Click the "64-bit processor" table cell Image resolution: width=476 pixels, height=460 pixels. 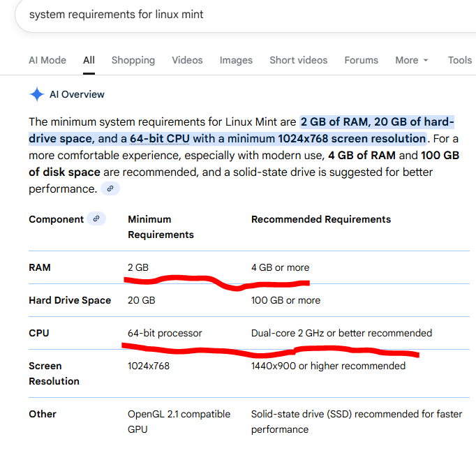coord(165,333)
